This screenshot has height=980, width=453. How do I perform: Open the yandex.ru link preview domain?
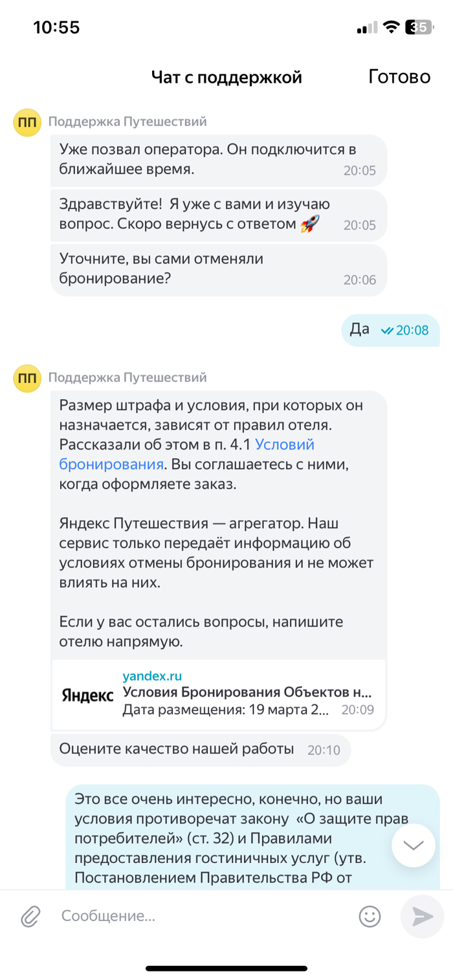(152, 677)
